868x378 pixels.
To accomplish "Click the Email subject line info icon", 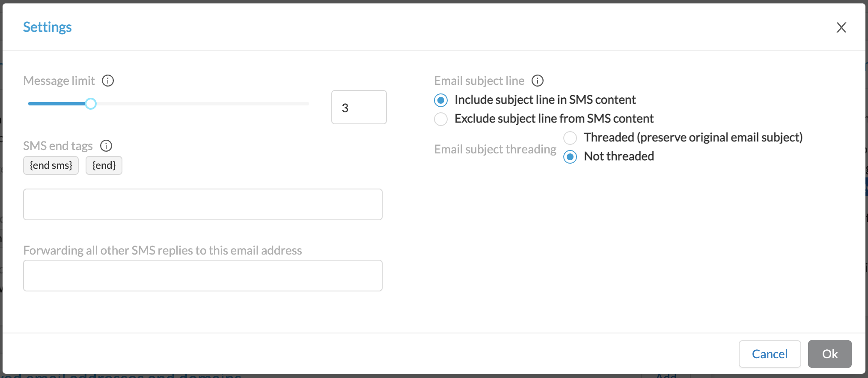I will pyautogui.click(x=538, y=81).
